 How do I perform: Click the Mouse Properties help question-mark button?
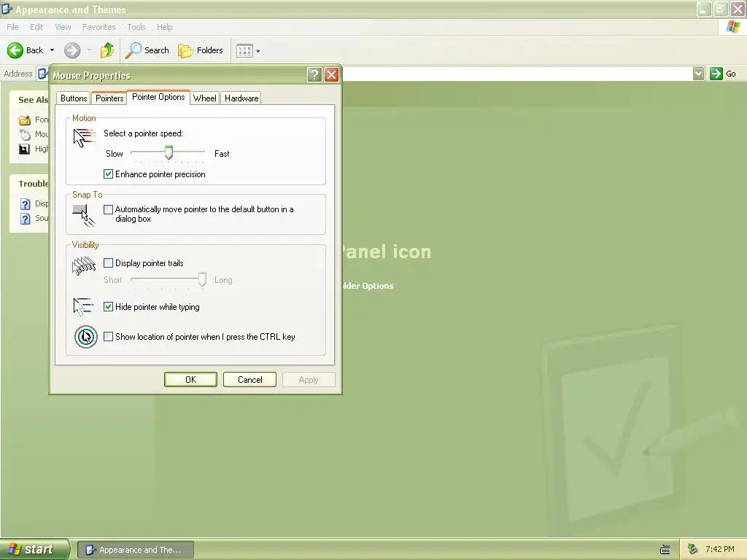[x=314, y=75]
